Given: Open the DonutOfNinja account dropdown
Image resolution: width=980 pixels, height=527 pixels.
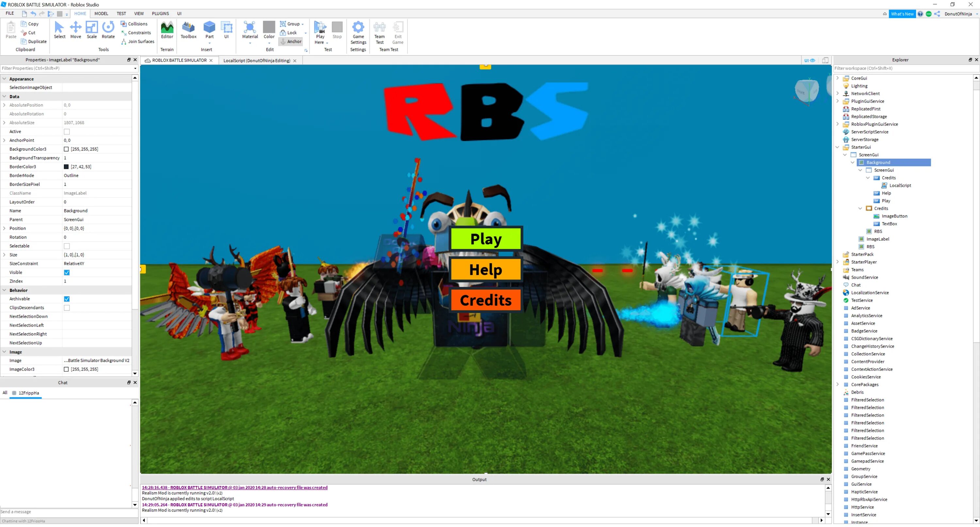Looking at the screenshot, I should point(961,14).
